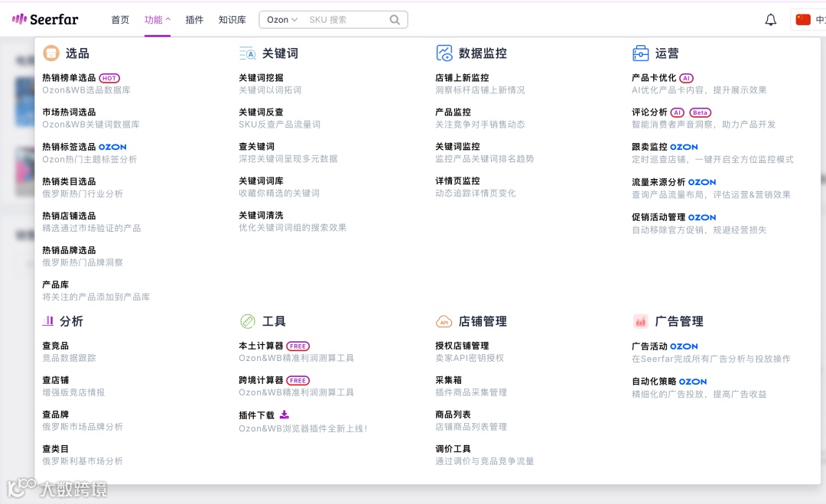Open 热销标签选品

coord(69,146)
